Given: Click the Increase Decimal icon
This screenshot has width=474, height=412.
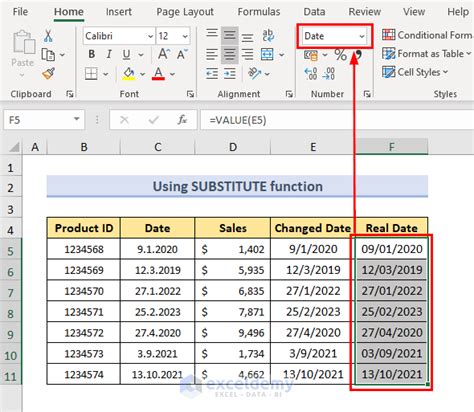Looking at the screenshot, I should 311,73.
